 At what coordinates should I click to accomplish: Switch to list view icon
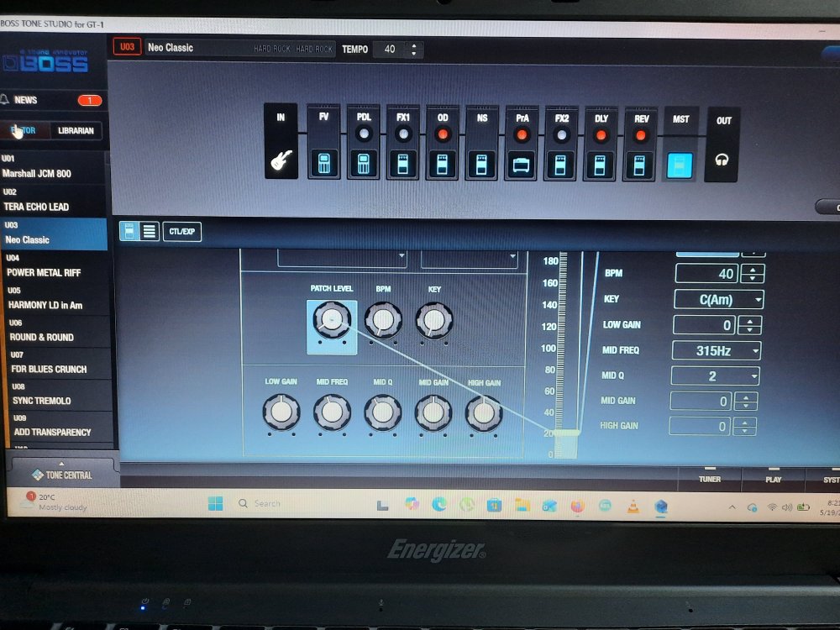[x=150, y=231]
